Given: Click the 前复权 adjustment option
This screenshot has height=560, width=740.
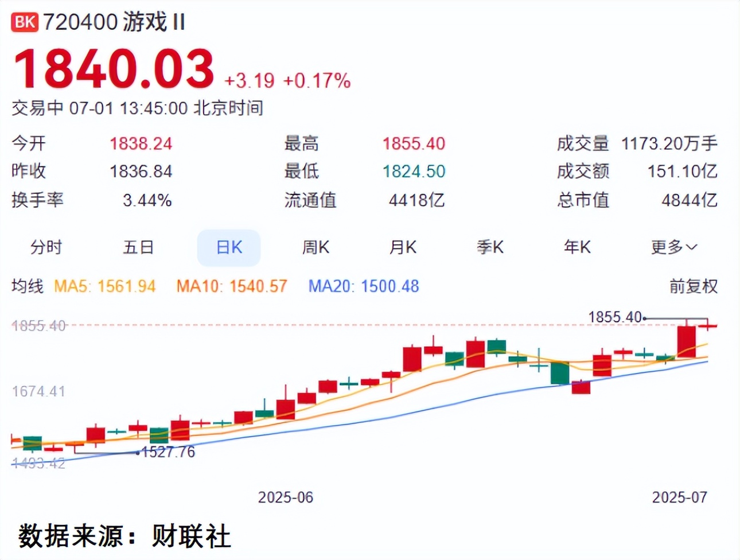Looking at the screenshot, I should [694, 286].
